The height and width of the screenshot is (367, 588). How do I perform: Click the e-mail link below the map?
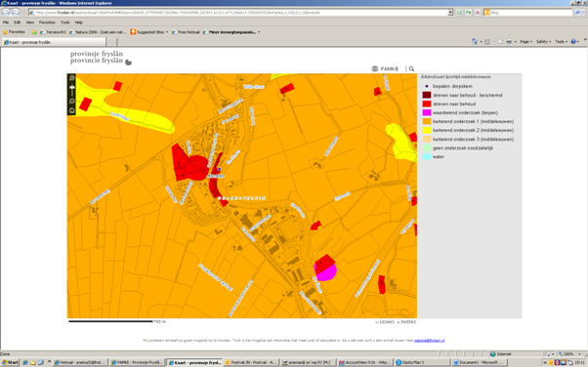pos(430,341)
